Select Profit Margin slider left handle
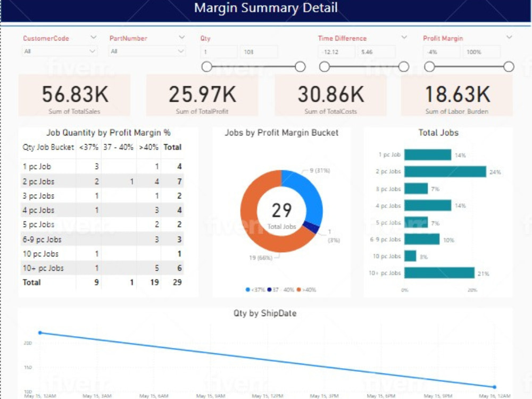This screenshot has height=399, width=532. pos(429,67)
